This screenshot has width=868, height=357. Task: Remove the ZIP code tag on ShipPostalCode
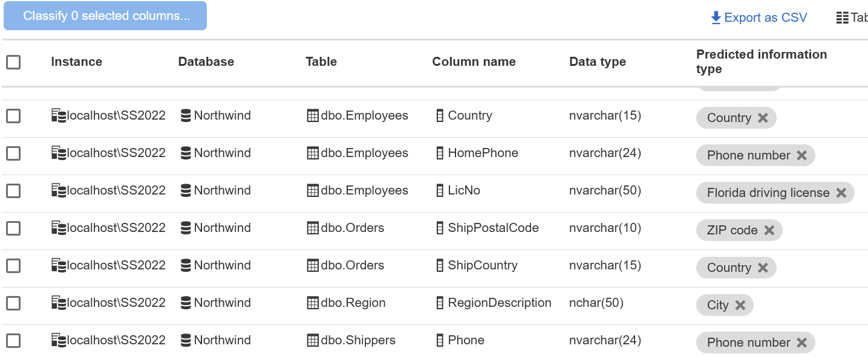(769, 230)
